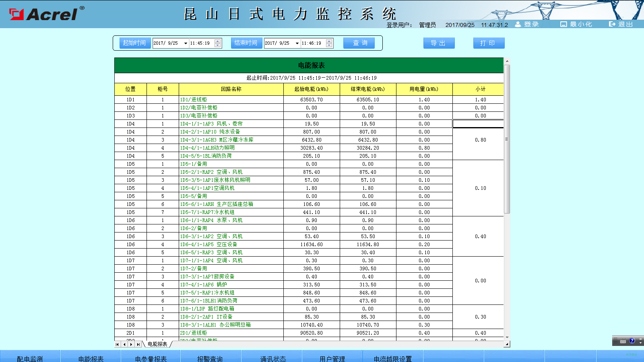The width and height of the screenshot is (644, 362).
Task: Increase the start time with up spinner
Action: (218, 41)
